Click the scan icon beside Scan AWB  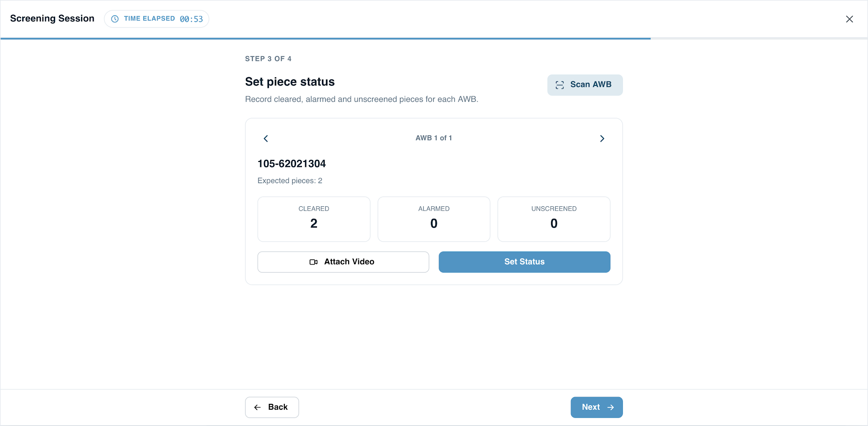click(x=560, y=85)
